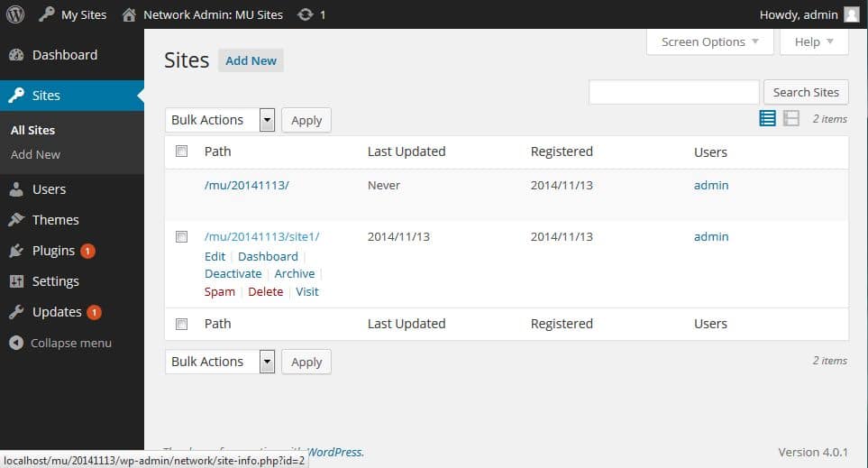Expand the Screen Options panel
Image resolution: width=868 pixels, height=468 pixels.
(x=710, y=41)
